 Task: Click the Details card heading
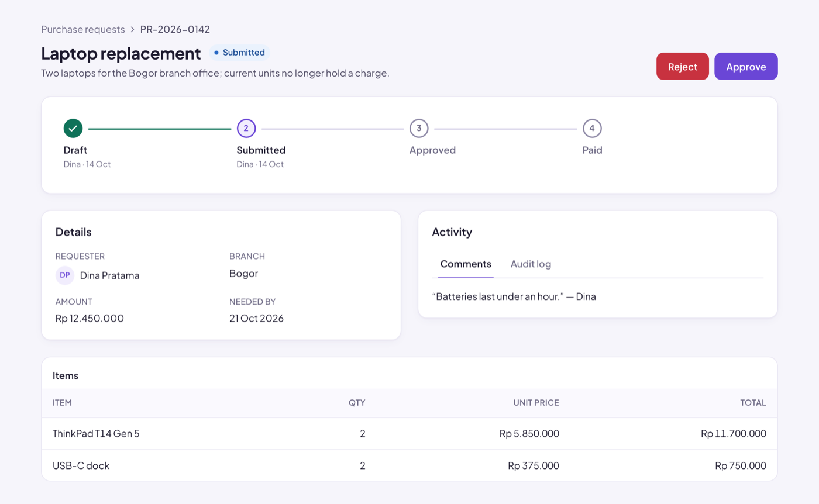pos(74,232)
